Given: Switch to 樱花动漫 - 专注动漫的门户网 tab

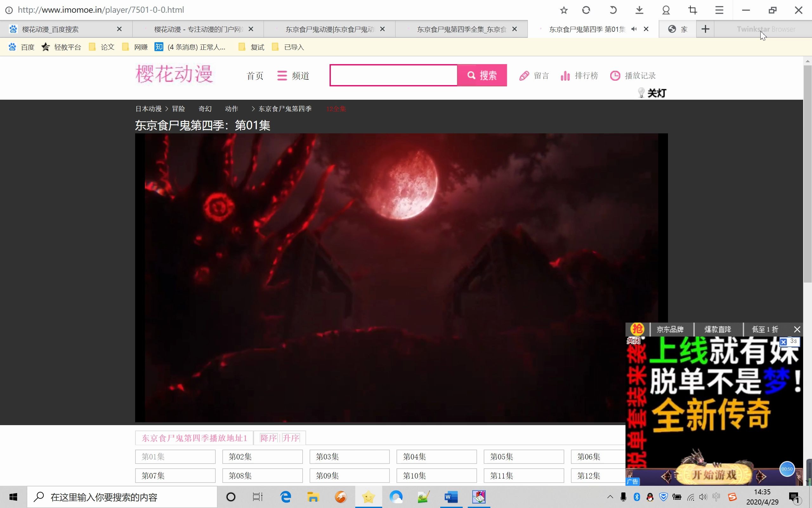Looking at the screenshot, I should pos(198,29).
